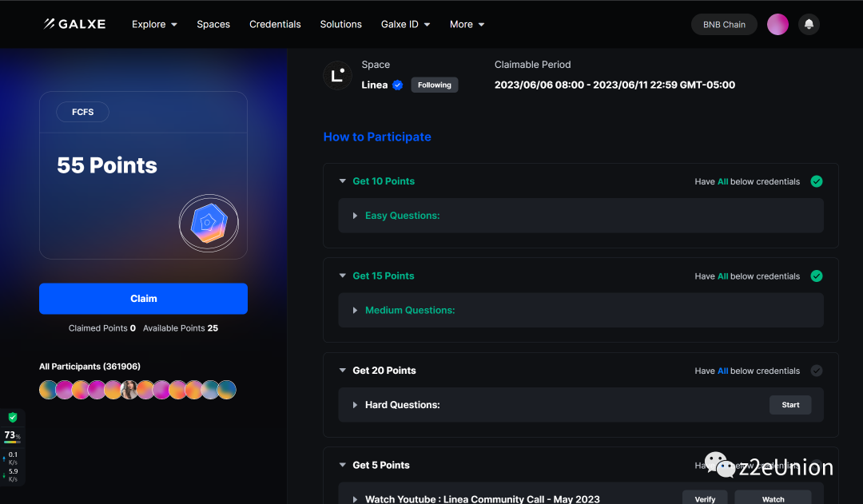Go to the Spaces page
863x504 pixels.
click(x=213, y=25)
